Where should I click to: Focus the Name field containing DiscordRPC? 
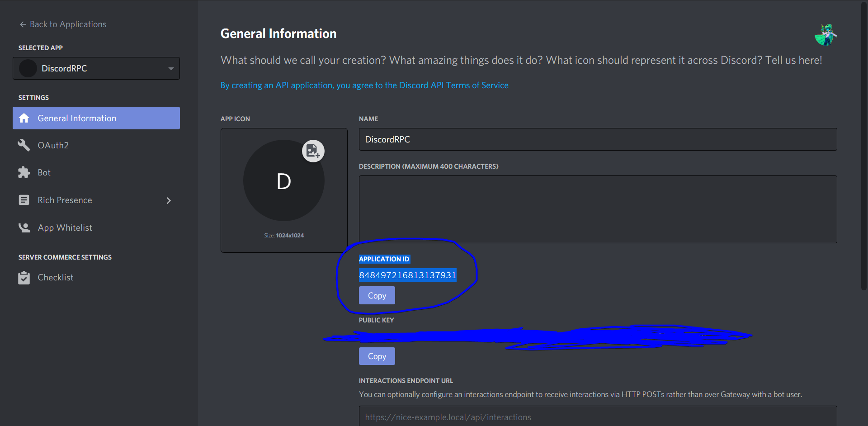598,139
